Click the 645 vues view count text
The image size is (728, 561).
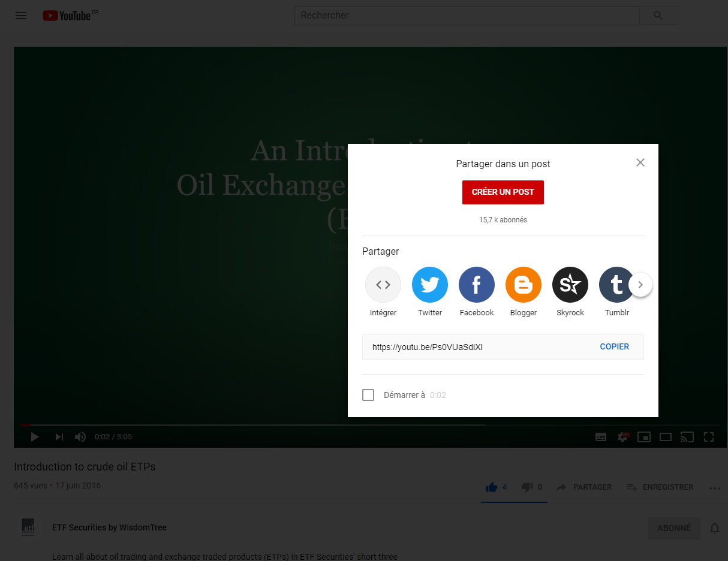click(x=31, y=485)
